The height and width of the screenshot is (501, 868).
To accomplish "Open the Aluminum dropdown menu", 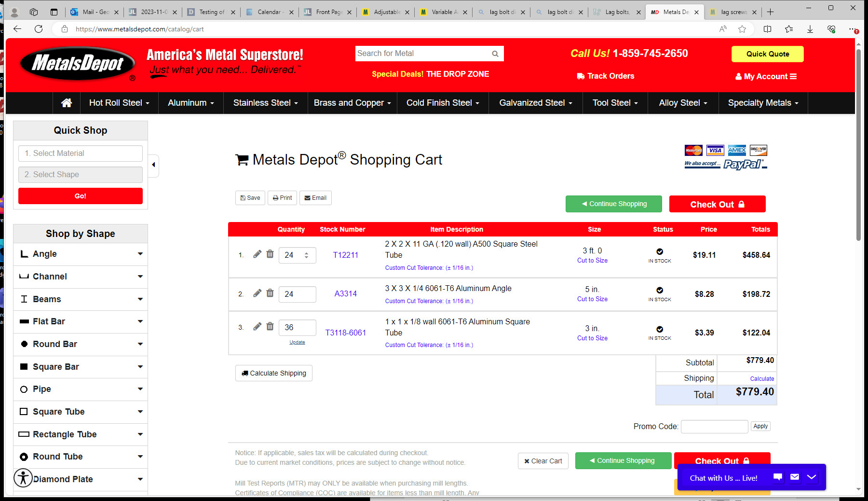I will (190, 103).
